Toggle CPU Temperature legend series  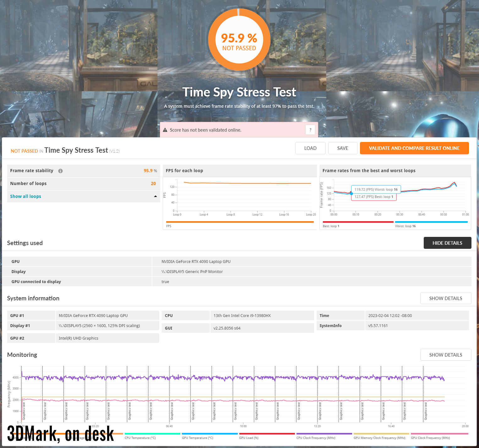(152, 436)
